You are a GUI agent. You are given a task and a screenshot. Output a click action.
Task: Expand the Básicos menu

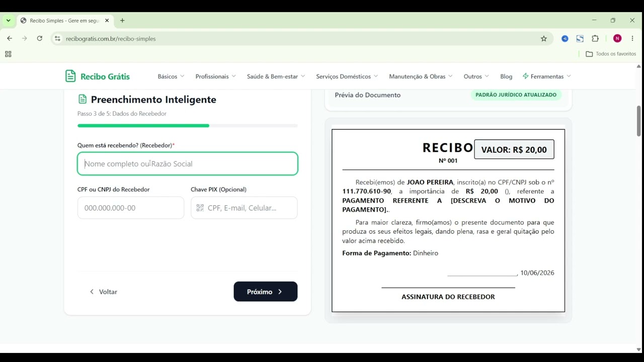tap(171, 76)
